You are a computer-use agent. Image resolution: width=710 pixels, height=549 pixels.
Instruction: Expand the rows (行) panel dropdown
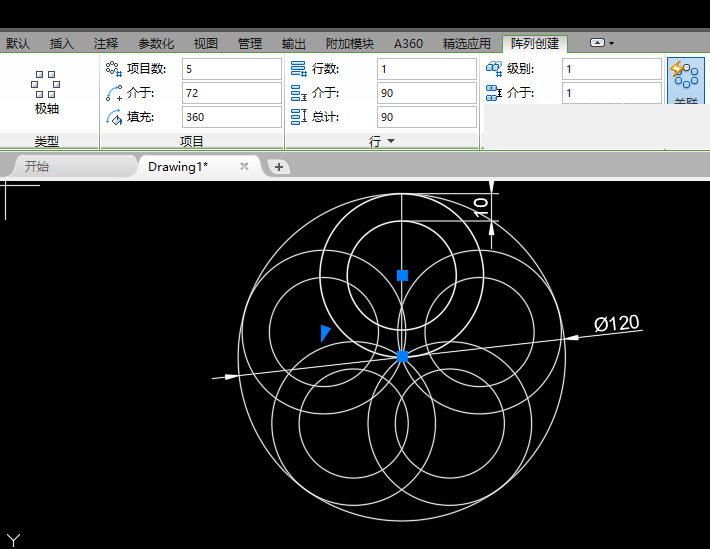point(391,142)
